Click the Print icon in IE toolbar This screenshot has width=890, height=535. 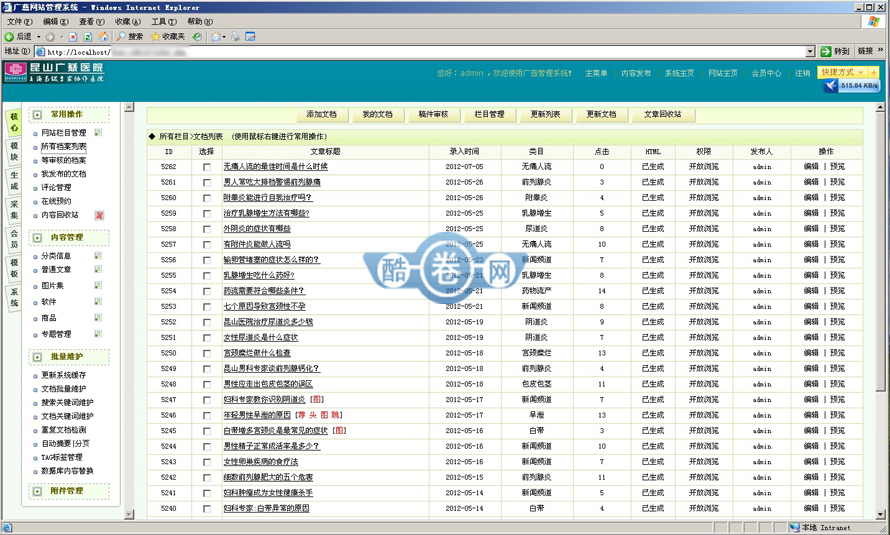(235, 37)
